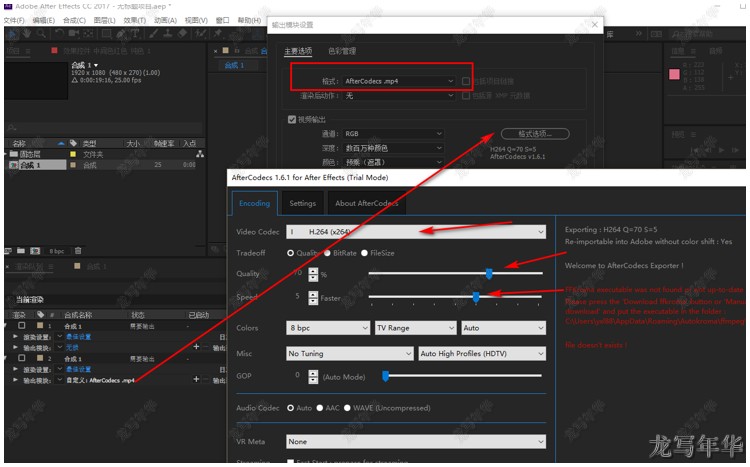Switch to the Encoding tab
Screen dimensions: 750x467
pyautogui.click(x=254, y=203)
